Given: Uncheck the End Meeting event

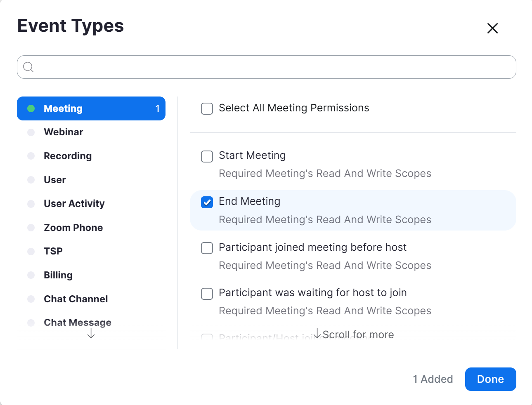Looking at the screenshot, I should click(x=207, y=202).
